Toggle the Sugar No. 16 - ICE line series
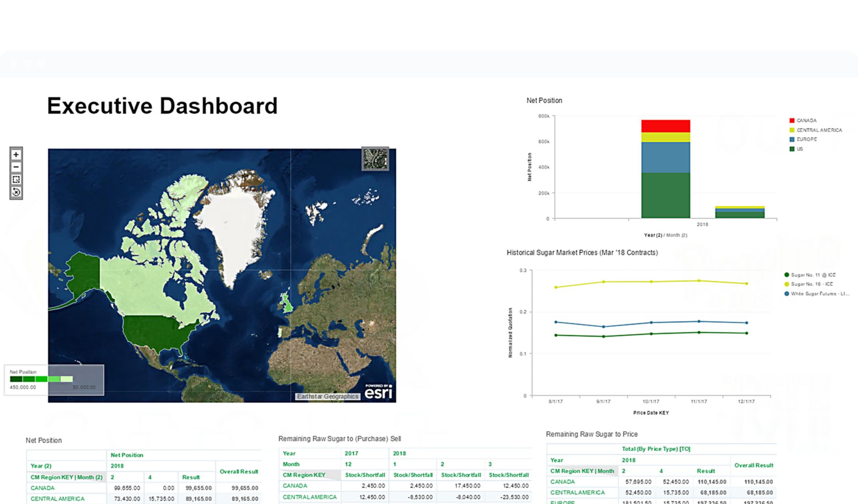858x504 pixels. click(x=811, y=284)
